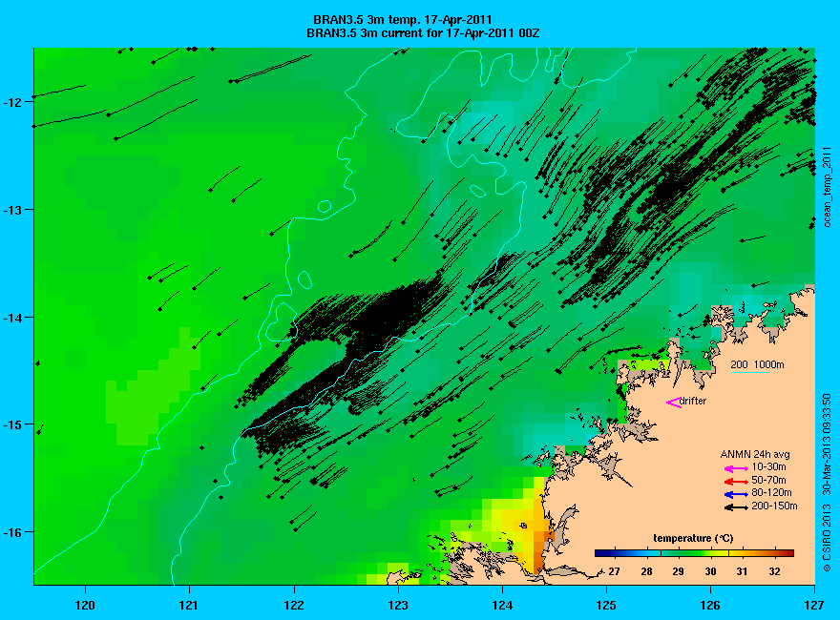The width and height of the screenshot is (840, 620).
Task: Click the 'temperature (°C)' color bar title
Action: pos(693,539)
